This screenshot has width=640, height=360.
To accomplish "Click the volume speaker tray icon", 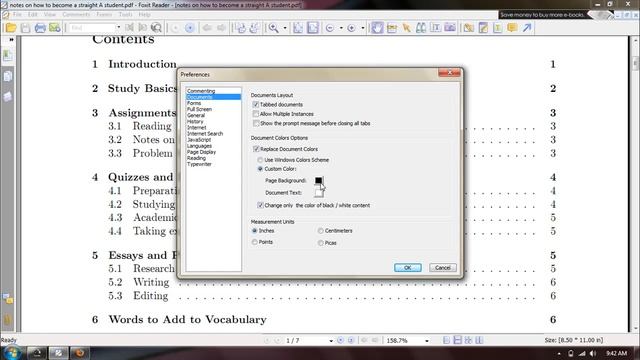I will point(593,353).
